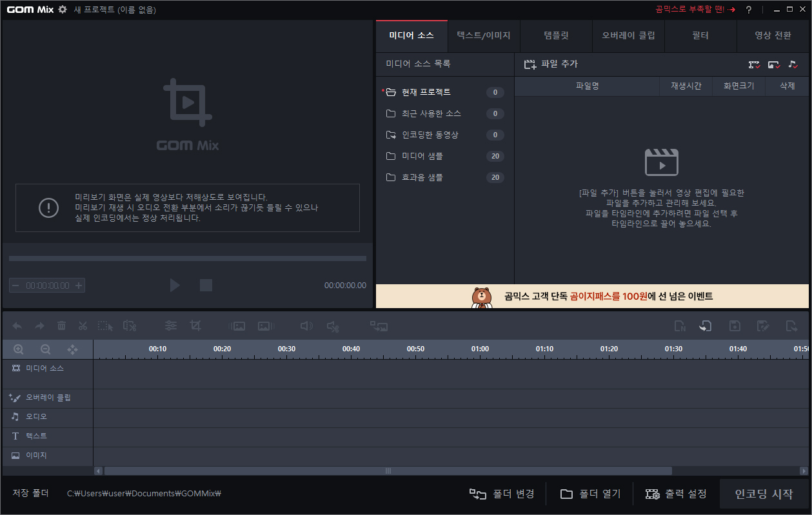Zoom out the timeline with magnifier minus
This screenshot has width=812, height=515.
(45, 349)
